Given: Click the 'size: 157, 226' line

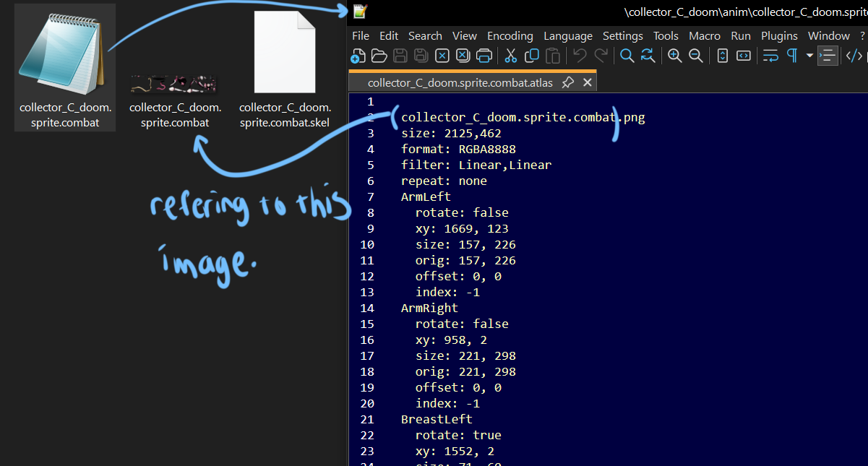Looking at the screenshot, I should pos(465,244).
